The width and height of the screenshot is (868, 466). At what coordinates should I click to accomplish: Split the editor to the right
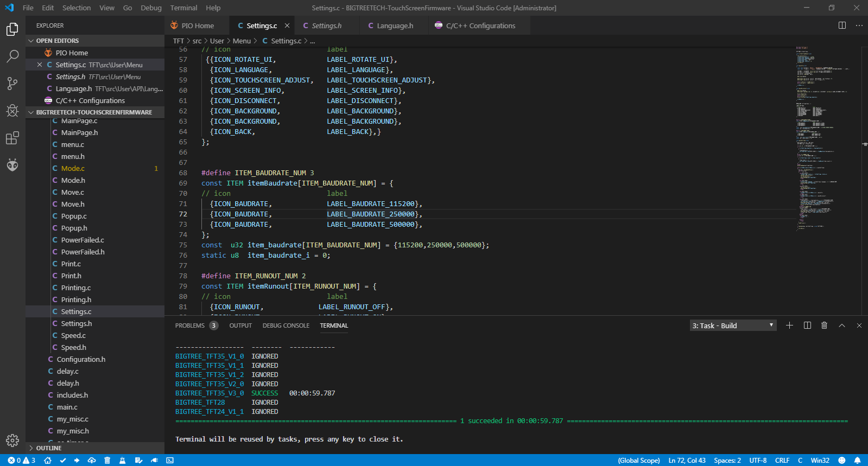point(842,25)
